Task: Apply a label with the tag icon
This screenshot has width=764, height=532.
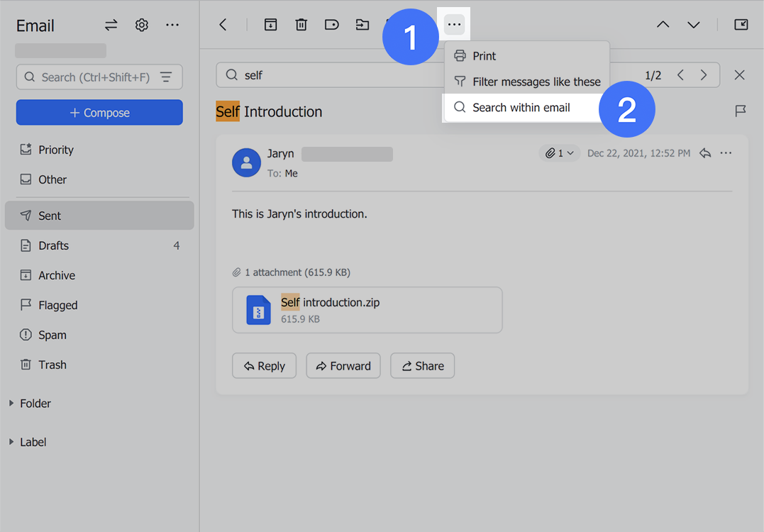Action: point(331,24)
